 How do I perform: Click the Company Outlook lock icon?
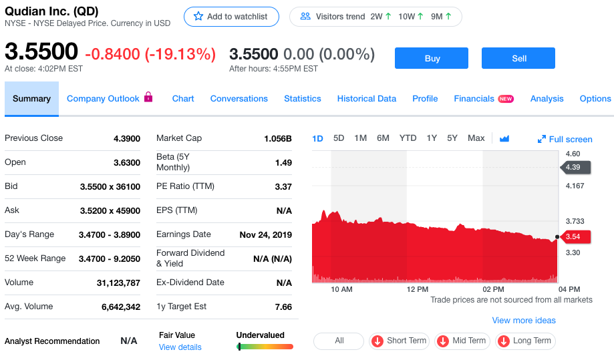click(x=148, y=97)
